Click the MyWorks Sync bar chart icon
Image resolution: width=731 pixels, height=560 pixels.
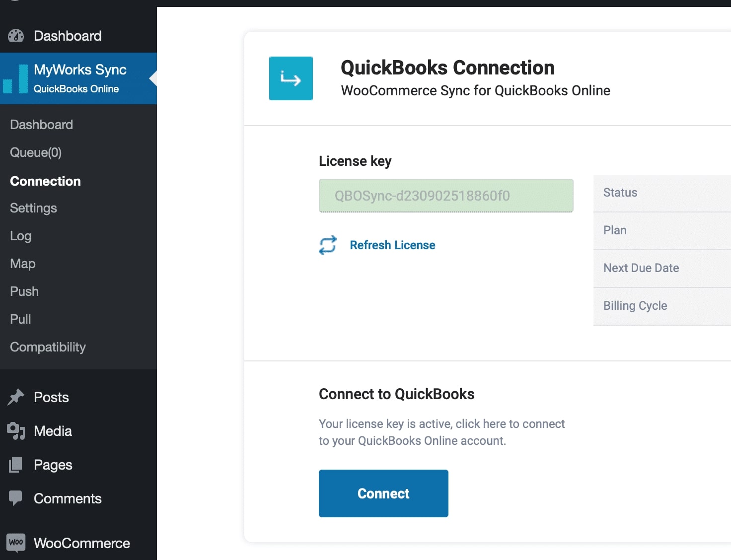click(x=16, y=78)
